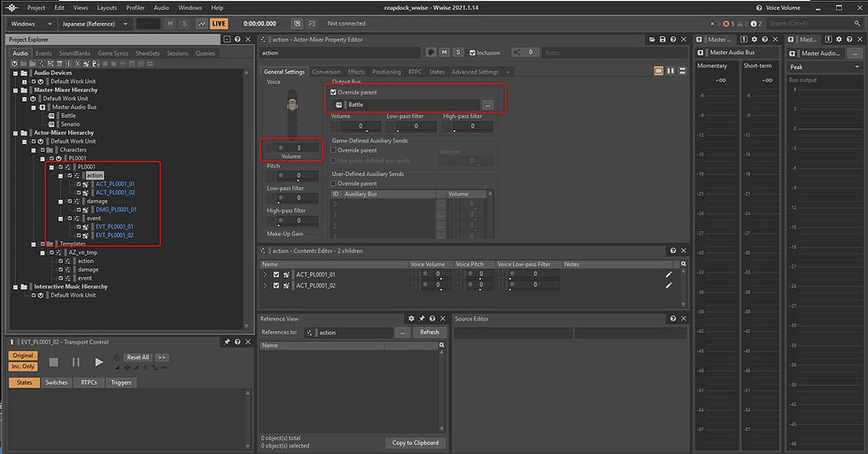Viewport: 868px width, 454px height.
Task: Collapse the Audio Devices tree node
Action: coord(16,73)
